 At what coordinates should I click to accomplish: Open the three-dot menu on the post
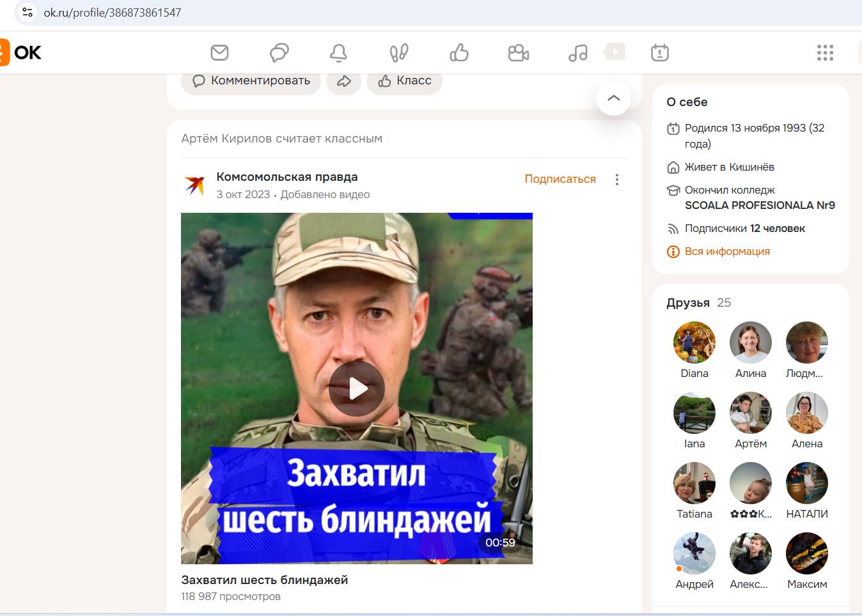click(x=616, y=180)
